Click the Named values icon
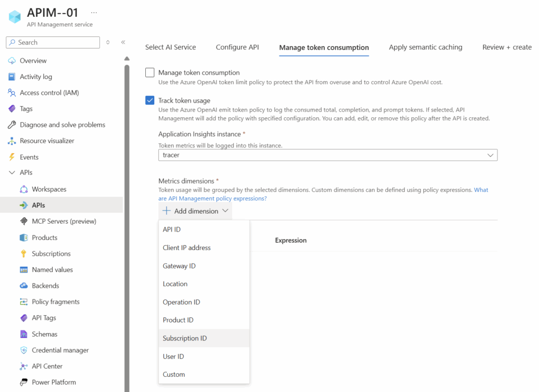The height and width of the screenshot is (392, 539). click(x=24, y=270)
